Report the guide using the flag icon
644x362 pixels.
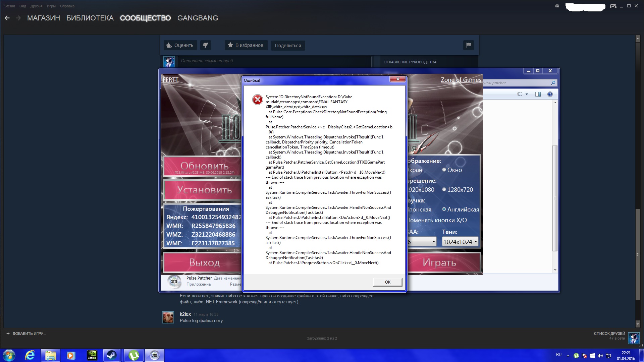point(469,45)
